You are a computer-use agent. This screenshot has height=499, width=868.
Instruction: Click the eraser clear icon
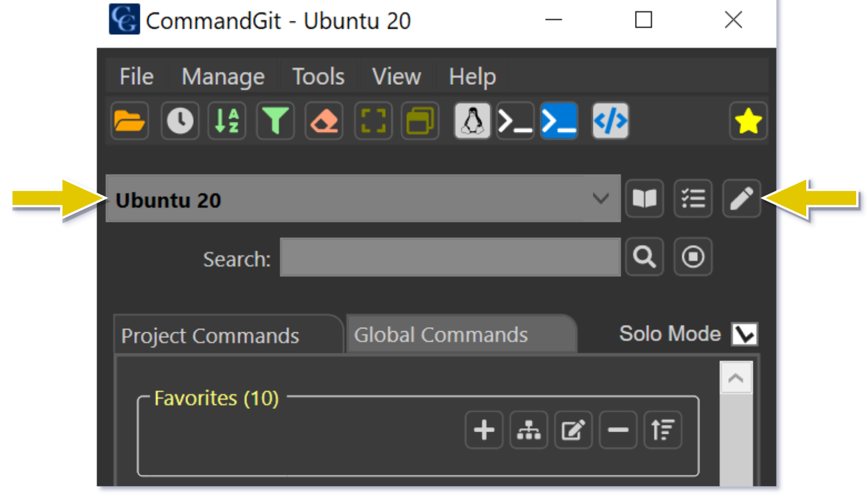(324, 121)
